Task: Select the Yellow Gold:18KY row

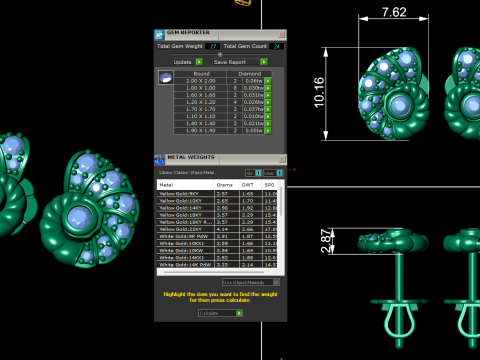Action: [x=217, y=215]
